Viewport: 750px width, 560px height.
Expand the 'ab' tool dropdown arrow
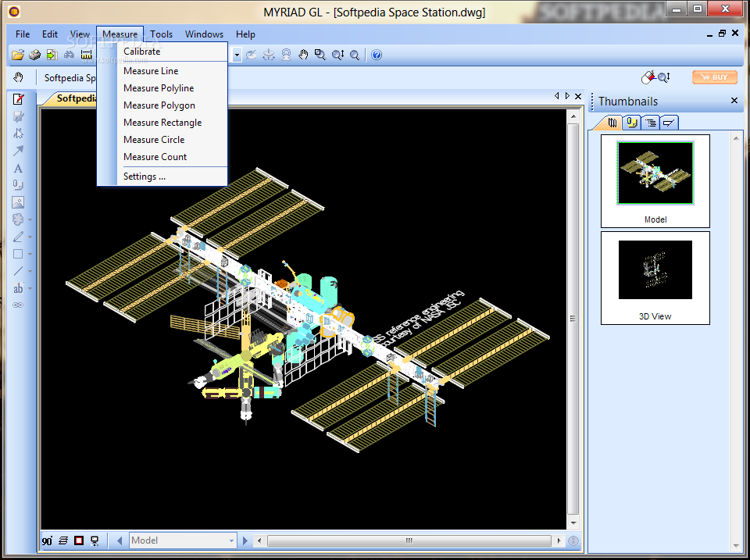[30, 289]
